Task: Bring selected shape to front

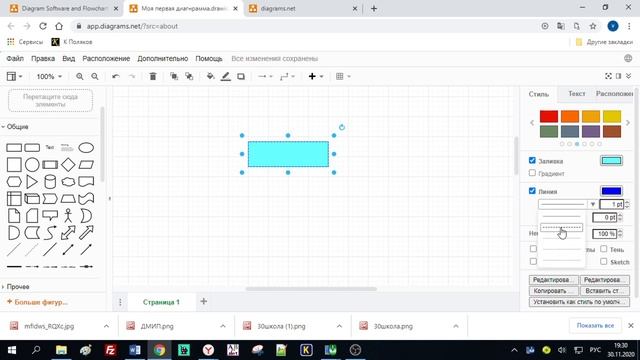Action: [x=174, y=76]
